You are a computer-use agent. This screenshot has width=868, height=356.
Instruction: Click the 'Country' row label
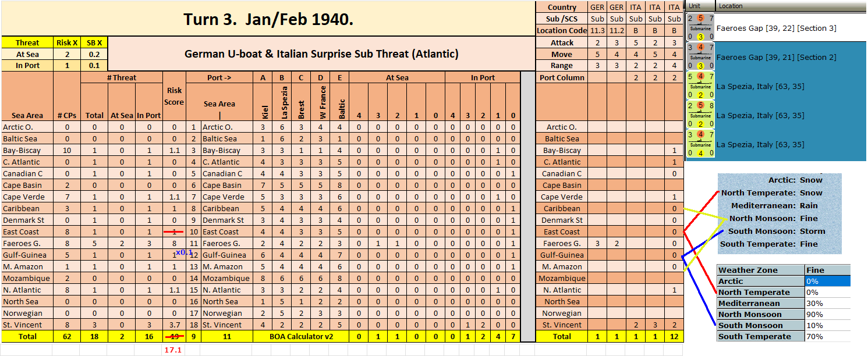[x=562, y=8]
